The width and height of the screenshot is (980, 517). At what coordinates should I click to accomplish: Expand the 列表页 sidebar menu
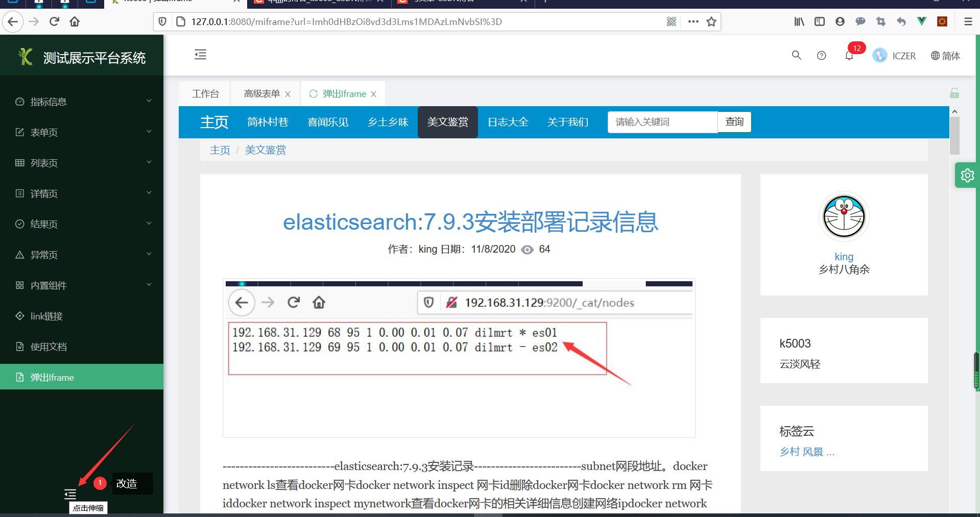(x=82, y=163)
